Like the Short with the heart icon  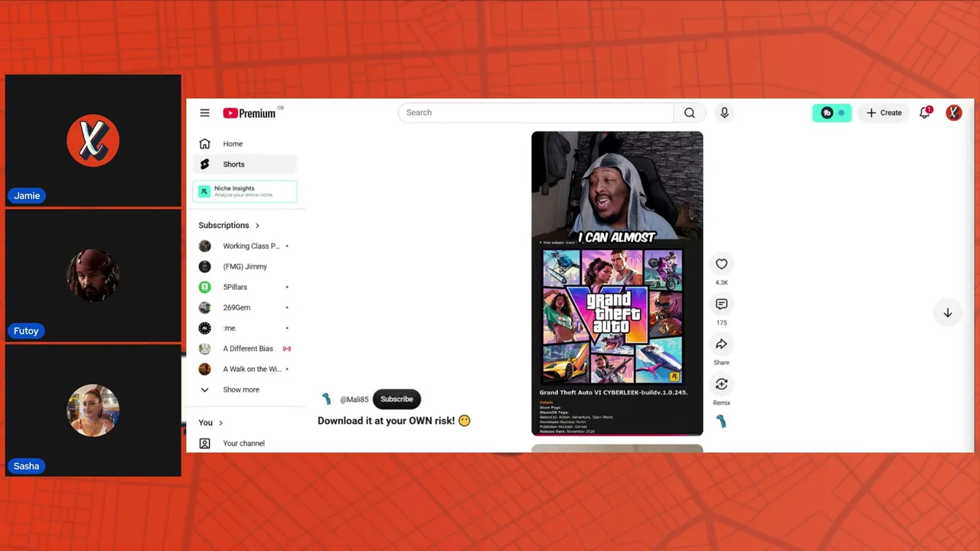[721, 264]
